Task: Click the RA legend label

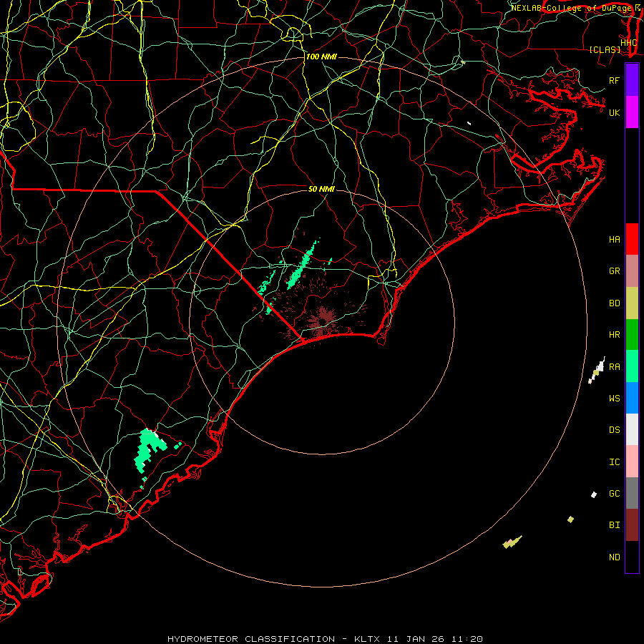Action: coord(615,366)
